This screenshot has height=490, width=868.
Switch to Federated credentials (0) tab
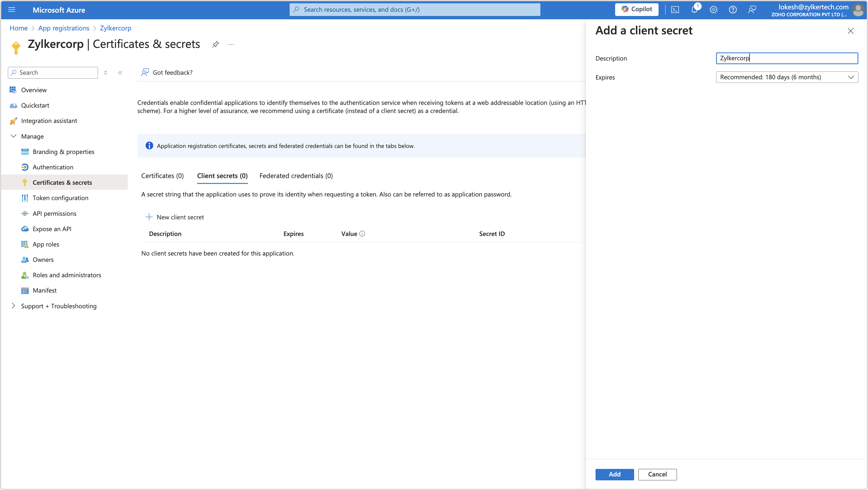(296, 176)
